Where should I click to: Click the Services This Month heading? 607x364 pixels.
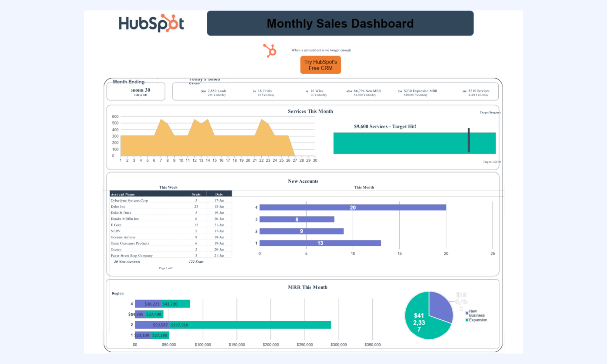[310, 111]
